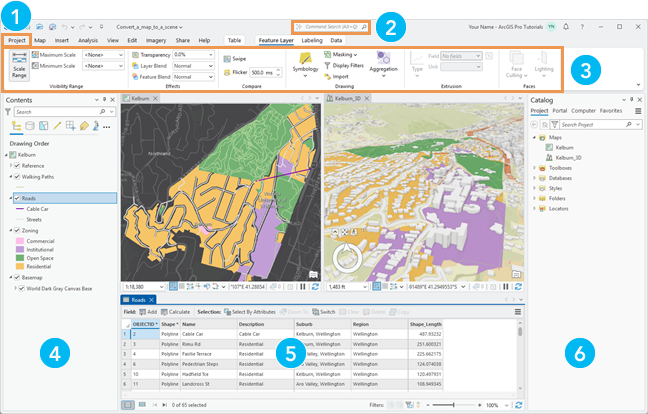The width and height of the screenshot is (648, 414).
Task: Open the Symbology tool
Action: 305,64
